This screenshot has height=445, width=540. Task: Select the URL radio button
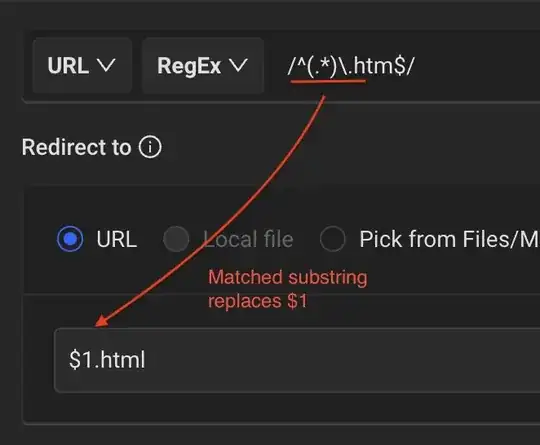click(70, 239)
